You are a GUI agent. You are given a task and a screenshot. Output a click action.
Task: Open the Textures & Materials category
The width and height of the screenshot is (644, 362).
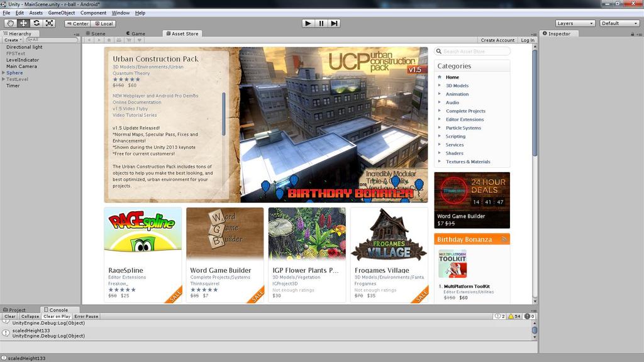(468, 162)
